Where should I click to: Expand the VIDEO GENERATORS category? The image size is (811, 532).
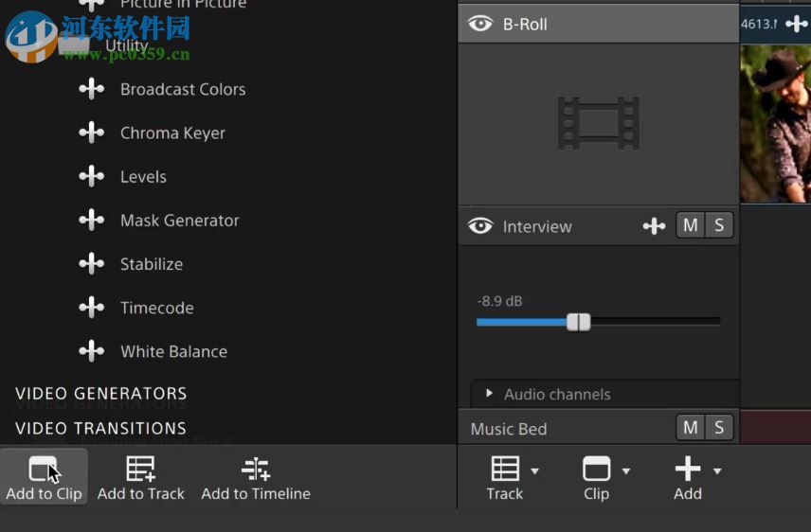(x=100, y=394)
